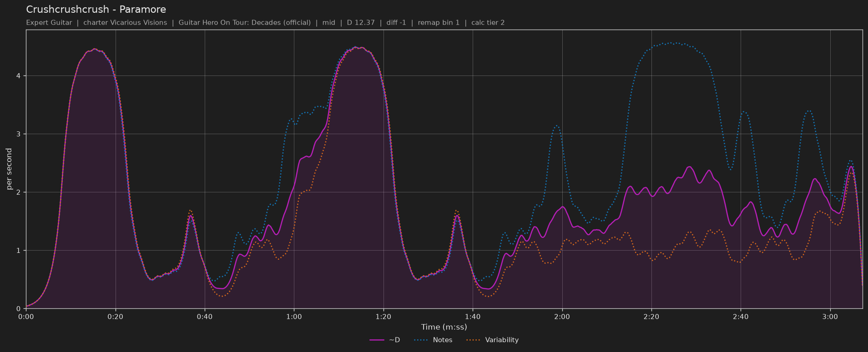Screen dimensions: 868x352
Task: Click the "mid" label in the subtitle
Action: click(329, 23)
